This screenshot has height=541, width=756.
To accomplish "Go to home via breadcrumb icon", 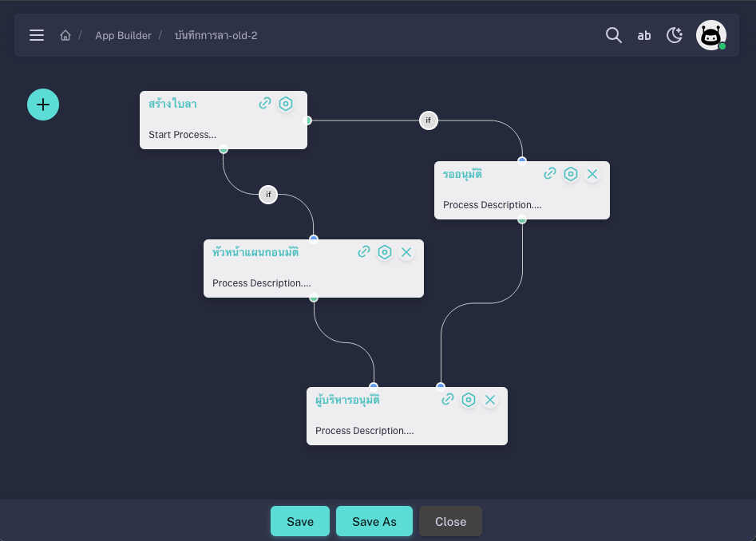I will (65, 36).
